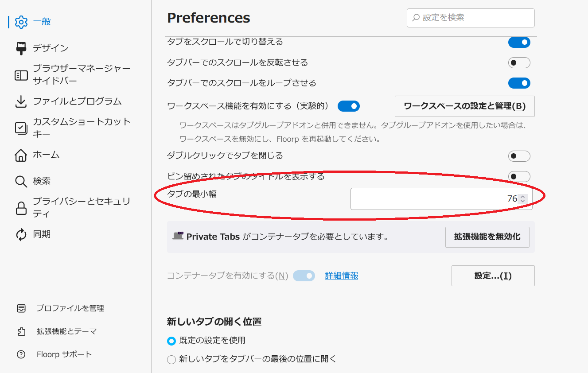This screenshot has width=588, height=373.
Task: Open the Home (ホーム) house icon
Action: coord(21,155)
